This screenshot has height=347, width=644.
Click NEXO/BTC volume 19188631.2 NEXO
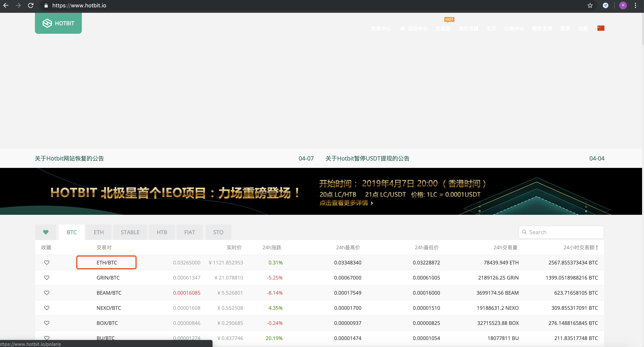point(497,308)
